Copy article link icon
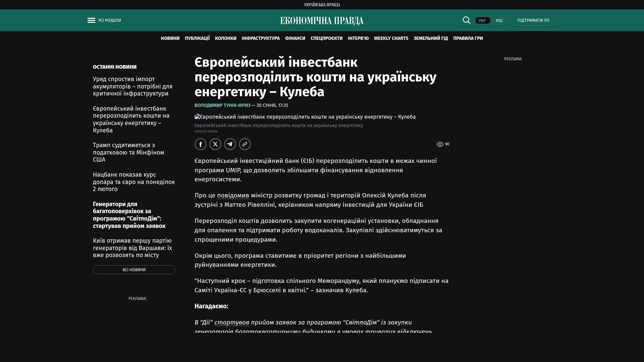 pos(245,144)
